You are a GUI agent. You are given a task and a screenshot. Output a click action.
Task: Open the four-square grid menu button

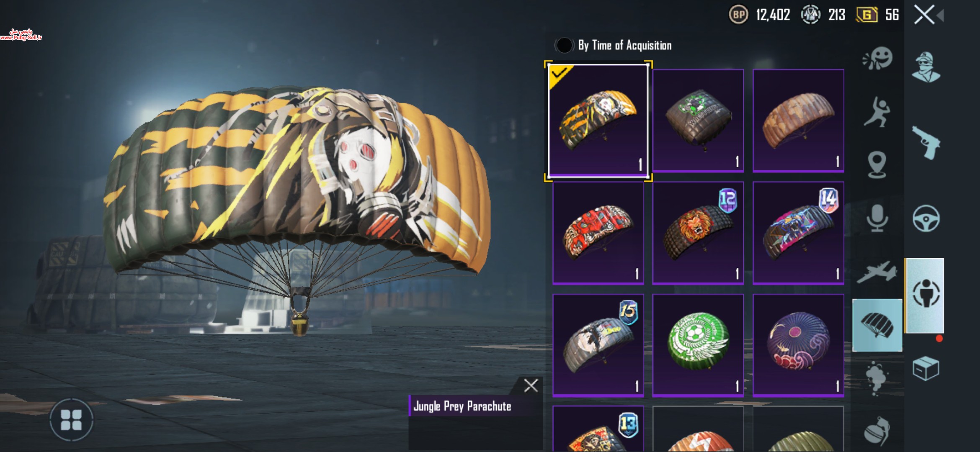coord(71,420)
